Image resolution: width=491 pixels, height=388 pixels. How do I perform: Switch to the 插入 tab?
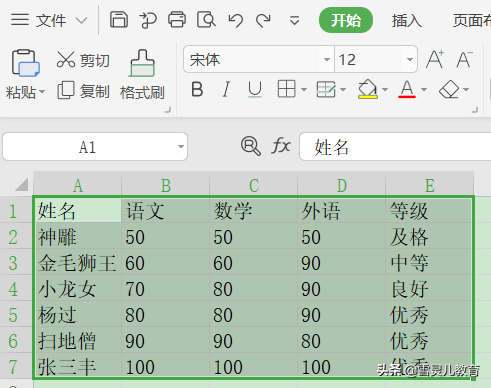click(407, 21)
